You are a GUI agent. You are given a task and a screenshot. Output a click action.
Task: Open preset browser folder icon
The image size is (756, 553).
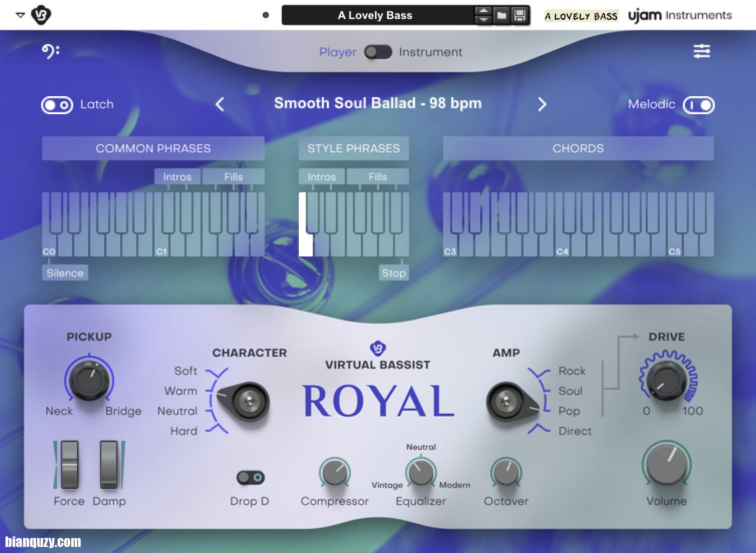(501, 15)
